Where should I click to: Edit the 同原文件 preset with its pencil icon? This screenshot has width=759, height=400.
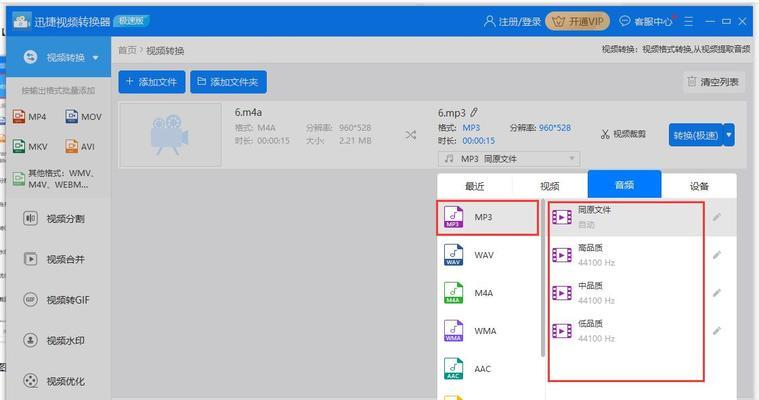tap(717, 217)
